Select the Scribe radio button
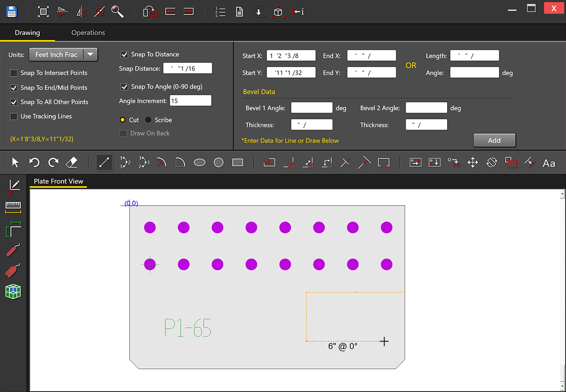 point(148,120)
